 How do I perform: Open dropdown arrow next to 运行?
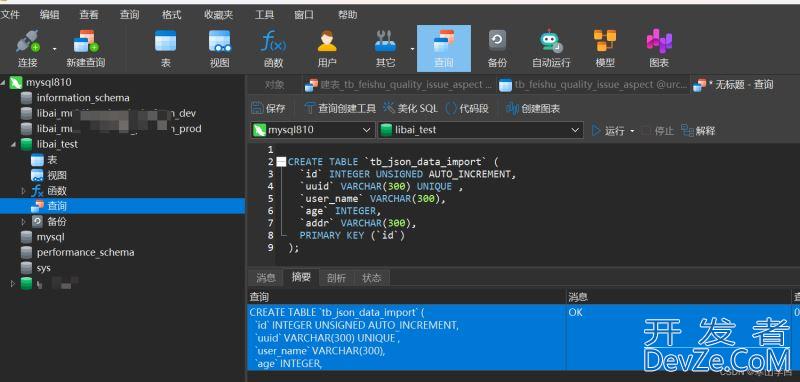pos(633,131)
